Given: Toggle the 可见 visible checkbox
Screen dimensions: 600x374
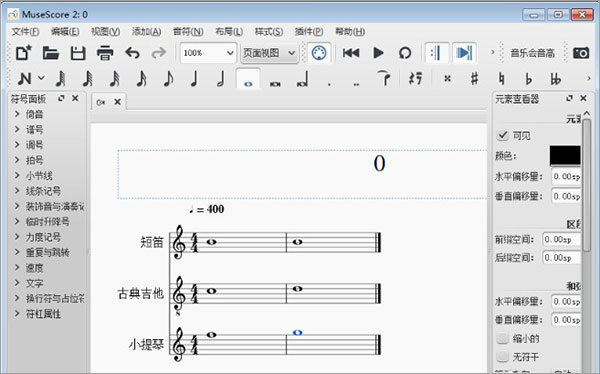Looking at the screenshot, I should point(502,135).
